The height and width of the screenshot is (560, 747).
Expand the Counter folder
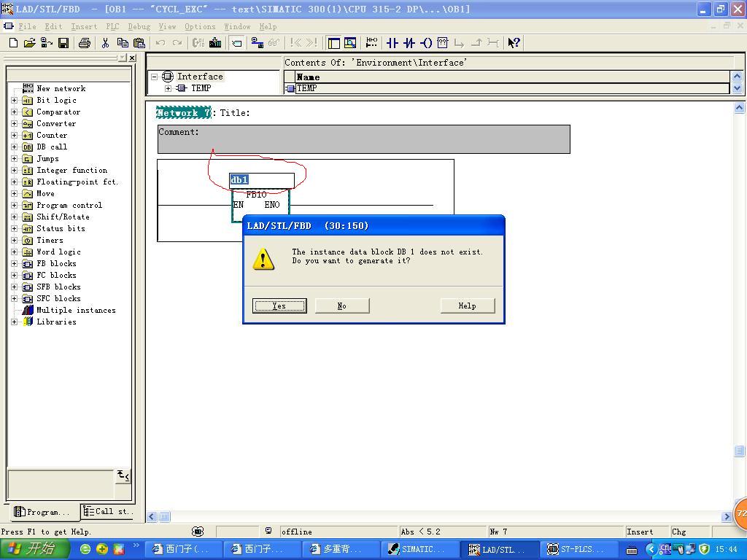(x=15, y=135)
